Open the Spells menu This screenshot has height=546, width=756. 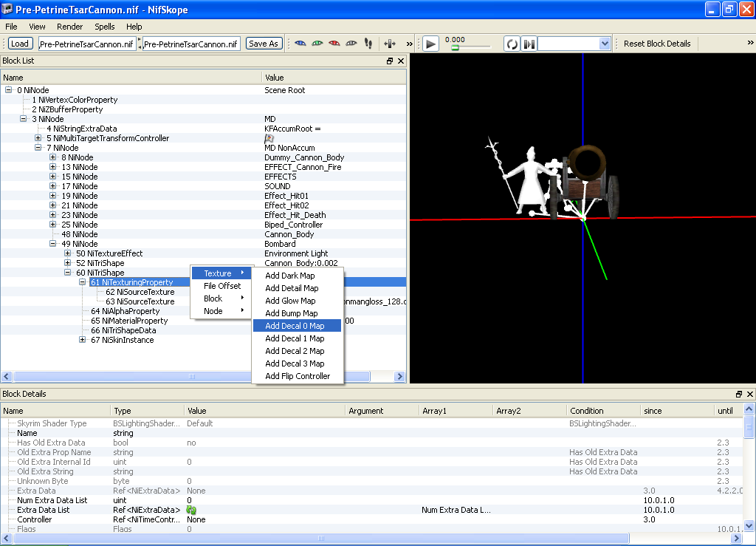click(x=105, y=27)
